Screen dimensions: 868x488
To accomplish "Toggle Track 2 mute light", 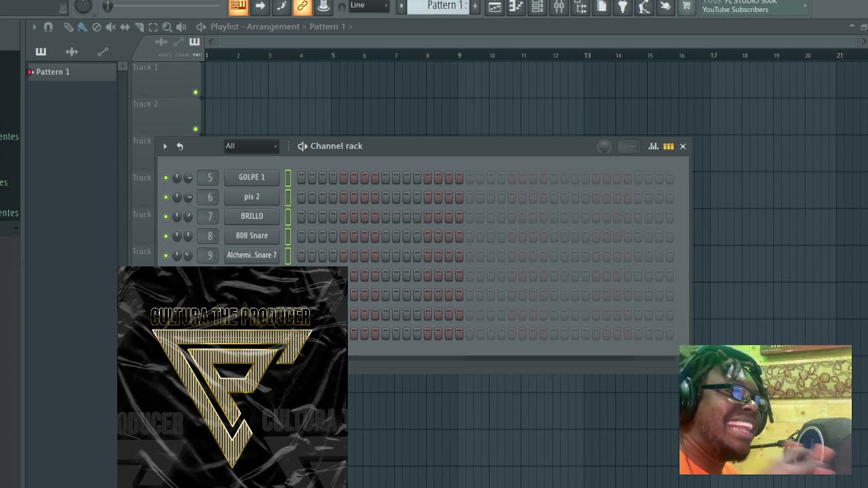I will (195, 129).
